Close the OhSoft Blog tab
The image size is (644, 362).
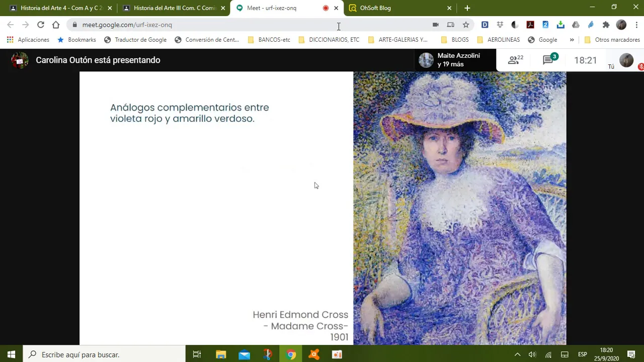pos(449,8)
